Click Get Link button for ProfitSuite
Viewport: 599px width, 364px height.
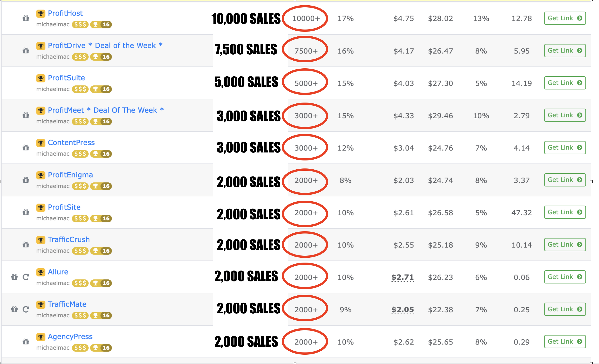(565, 83)
